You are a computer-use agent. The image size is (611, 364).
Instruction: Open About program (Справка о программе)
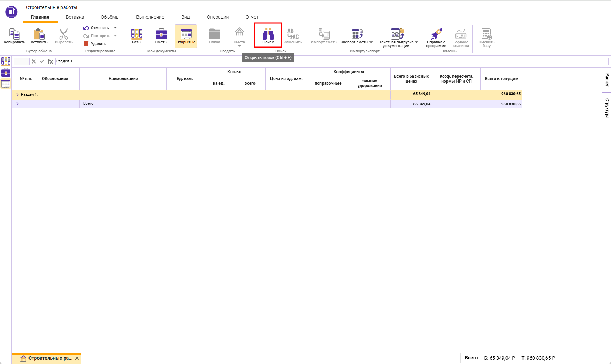436,34
